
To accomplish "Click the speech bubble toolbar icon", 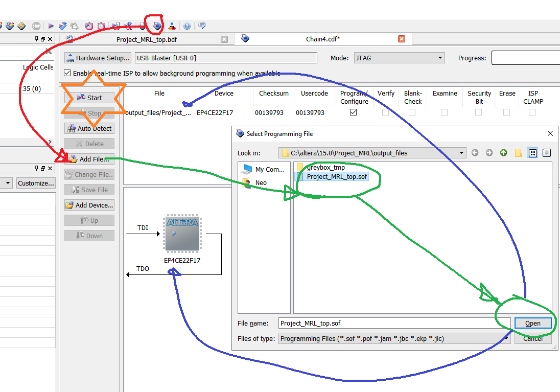I will point(202,26).
